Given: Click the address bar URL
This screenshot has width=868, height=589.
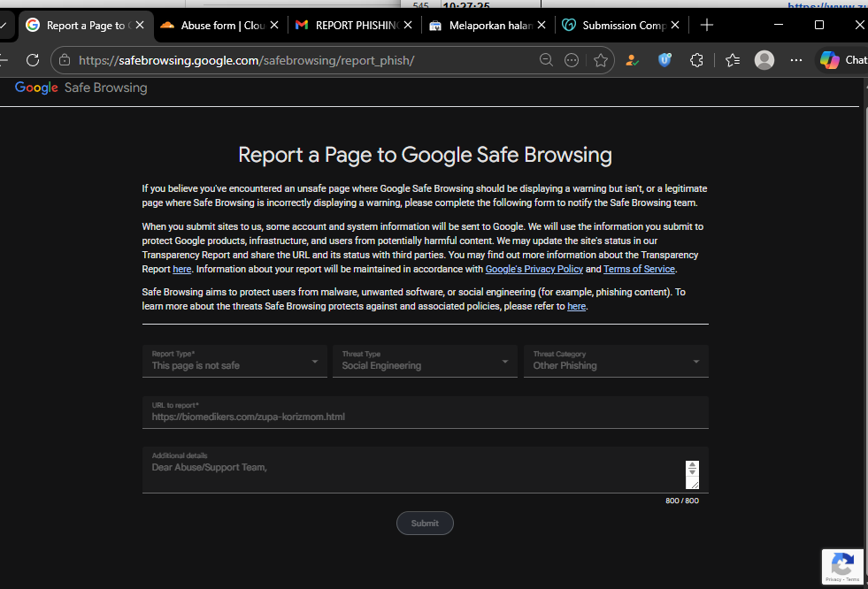Looking at the screenshot, I should [x=246, y=60].
